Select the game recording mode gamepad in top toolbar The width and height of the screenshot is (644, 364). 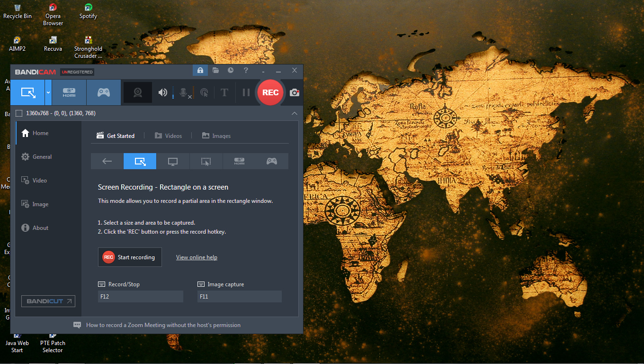[104, 92]
